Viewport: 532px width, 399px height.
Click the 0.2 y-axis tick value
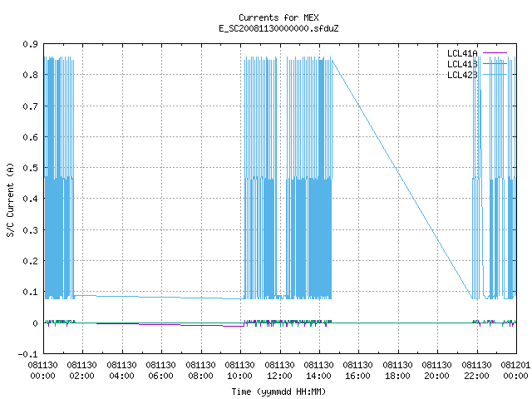tap(30, 261)
